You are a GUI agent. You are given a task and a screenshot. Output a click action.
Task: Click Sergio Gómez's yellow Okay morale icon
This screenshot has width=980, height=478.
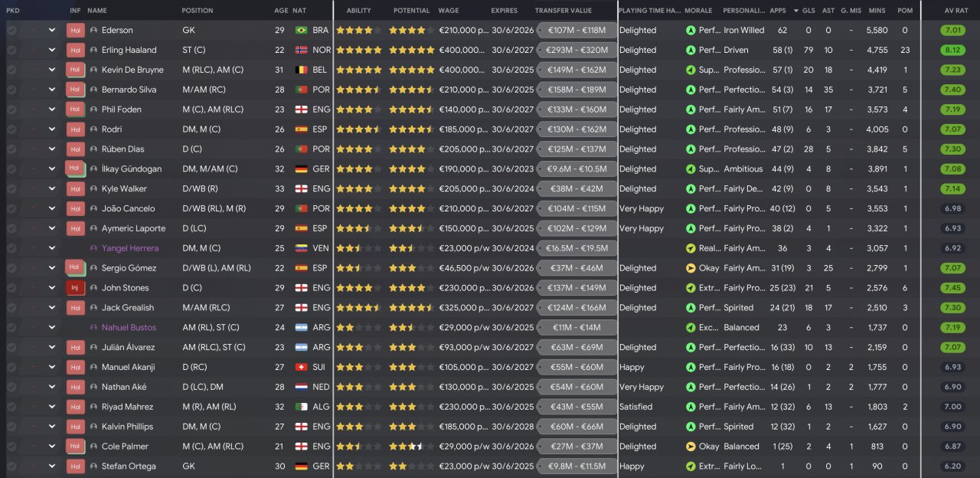coord(691,268)
